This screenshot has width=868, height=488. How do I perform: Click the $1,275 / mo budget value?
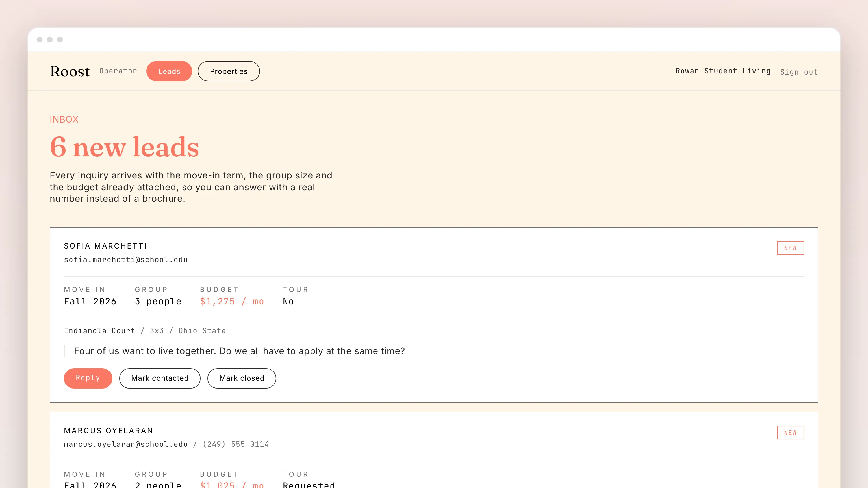[232, 301]
